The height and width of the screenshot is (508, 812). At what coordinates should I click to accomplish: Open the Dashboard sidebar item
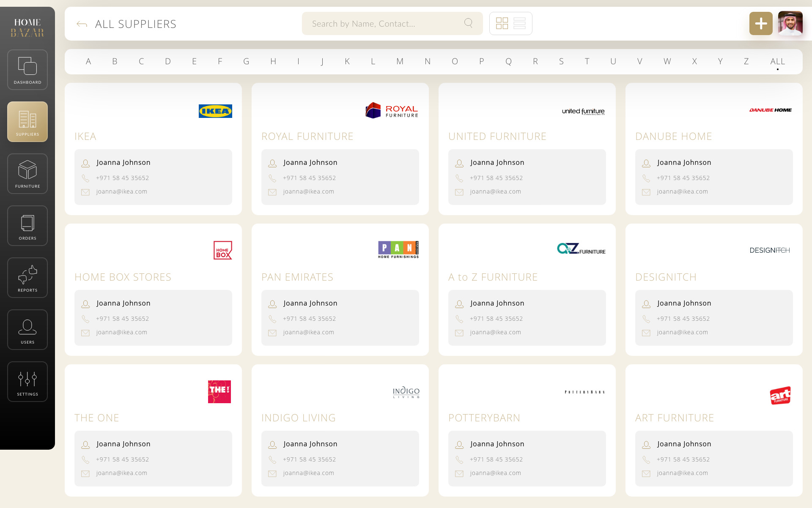(27, 70)
